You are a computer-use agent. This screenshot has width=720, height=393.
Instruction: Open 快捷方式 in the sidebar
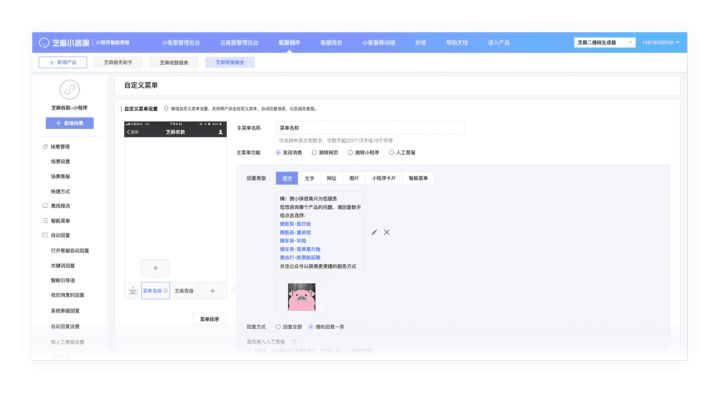(61, 191)
